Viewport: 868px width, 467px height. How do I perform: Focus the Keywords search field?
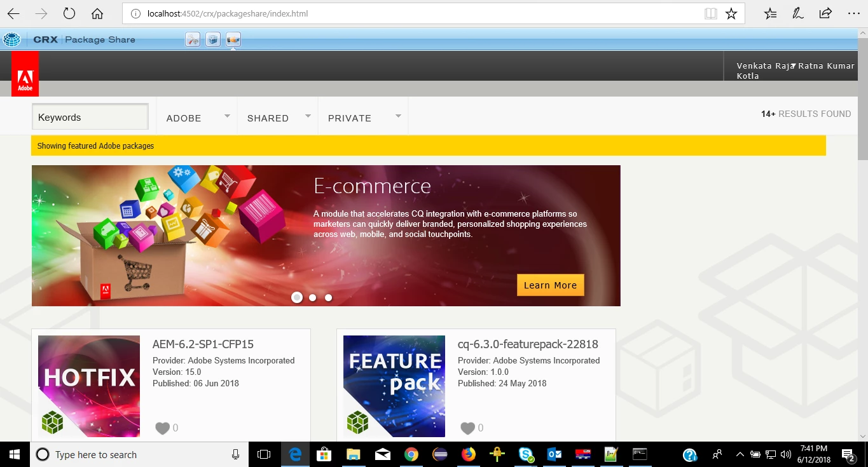coord(90,117)
